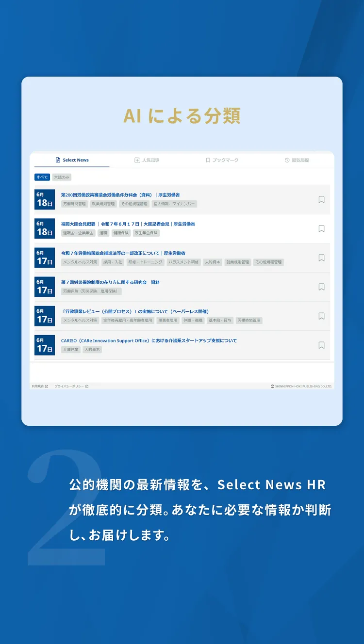This screenshot has height=644, width=364.
Task: Switch filter to 未読のみ
Action: click(62, 177)
